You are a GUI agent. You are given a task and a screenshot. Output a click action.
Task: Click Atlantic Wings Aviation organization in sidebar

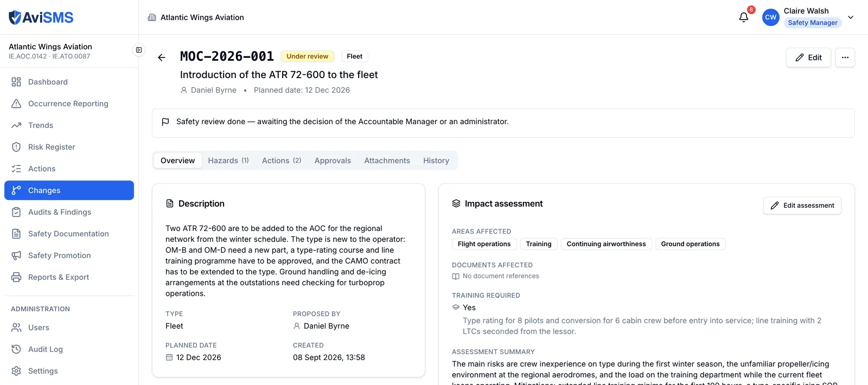(50, 47)
